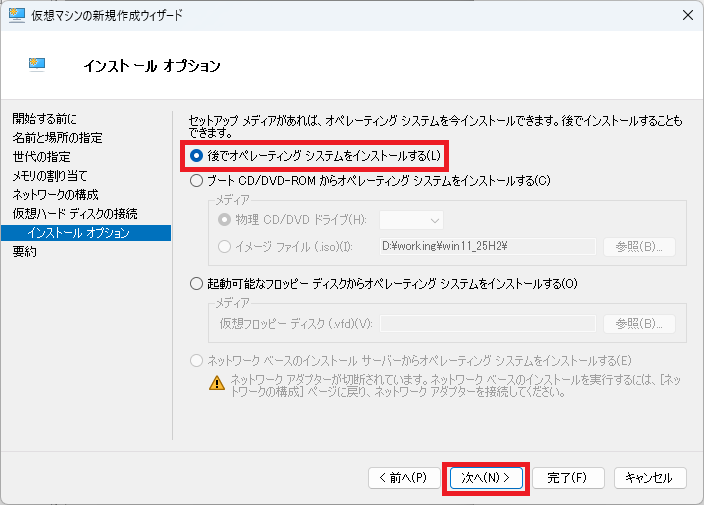Click the 仮想フロッピー ディスク (.vfd) path field
Image resolution: width=704 pixels, height=505 pixels.
pyautogui.click(x=488, y=324)
